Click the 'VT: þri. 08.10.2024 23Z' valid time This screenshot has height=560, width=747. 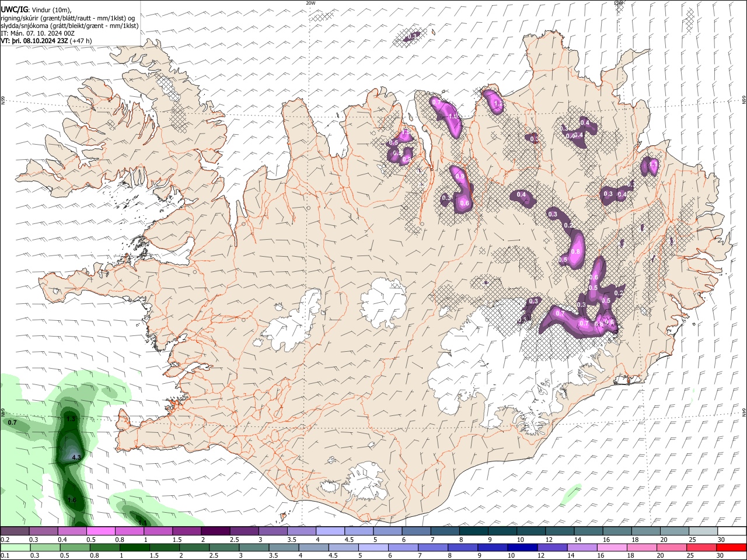click(34, 41)
